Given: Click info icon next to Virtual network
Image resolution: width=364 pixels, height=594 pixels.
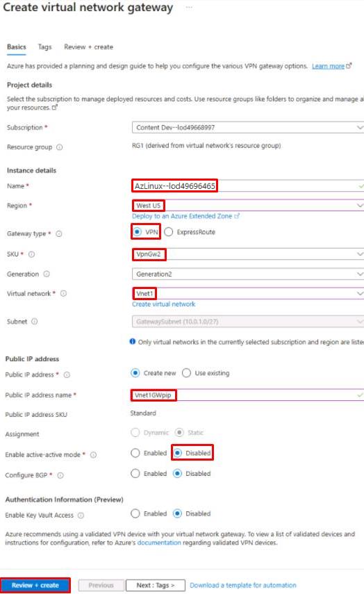Looking at the screenshot, I should point(63,294).
